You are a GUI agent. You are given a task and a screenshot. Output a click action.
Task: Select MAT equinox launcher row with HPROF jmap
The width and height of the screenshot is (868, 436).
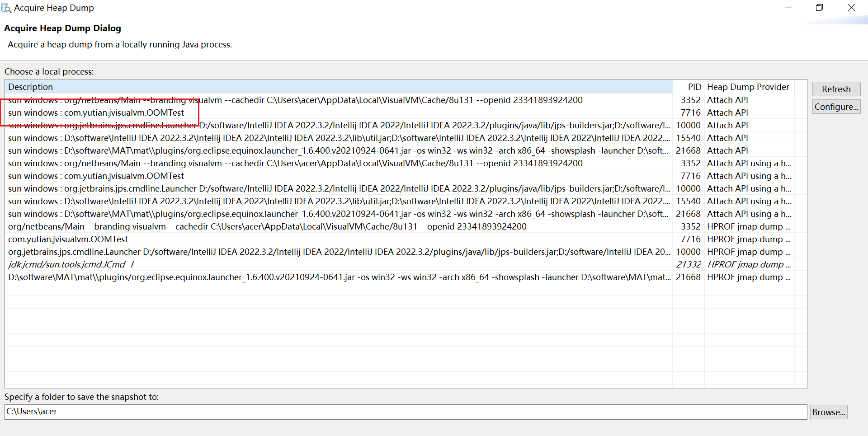339,277
